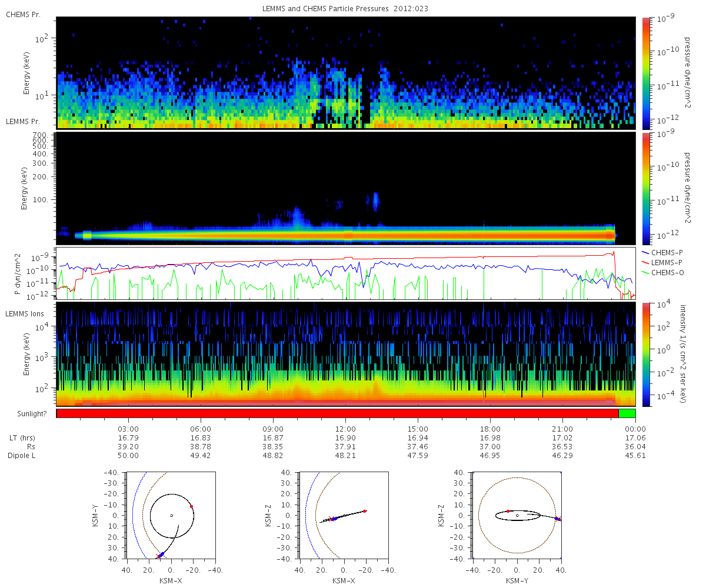706x588 pixels.
Task: Click the red marker in KSM-X/KSM-Y orbit plot
Action: (191, 506)
